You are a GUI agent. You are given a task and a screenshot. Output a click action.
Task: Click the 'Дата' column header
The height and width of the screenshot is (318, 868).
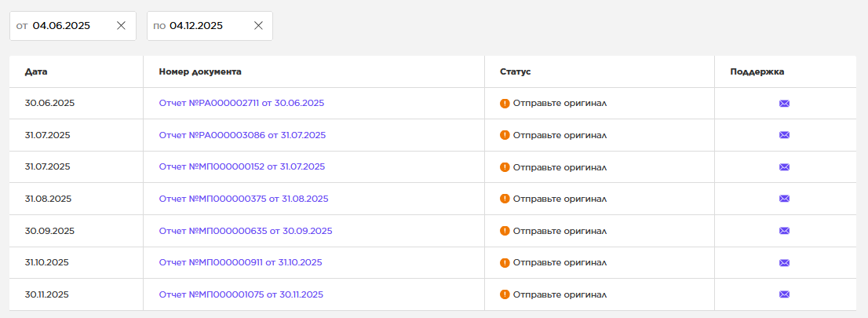[x=36, y=71]
